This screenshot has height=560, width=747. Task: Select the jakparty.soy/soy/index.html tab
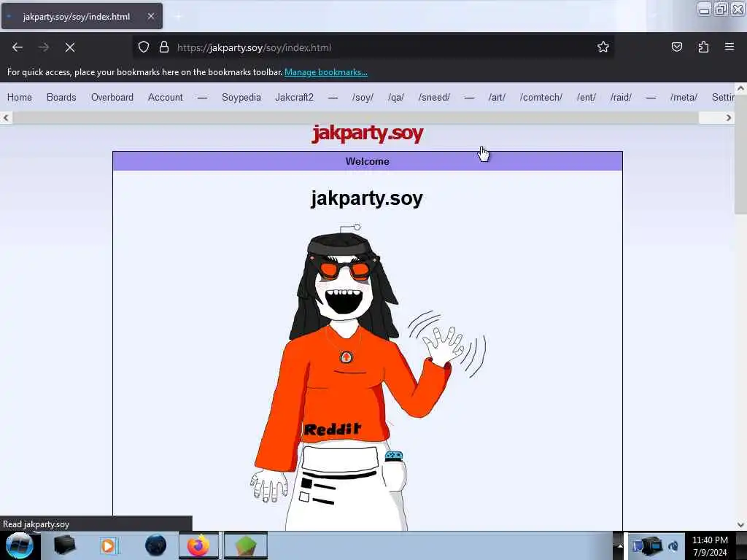tap(82, 16)
